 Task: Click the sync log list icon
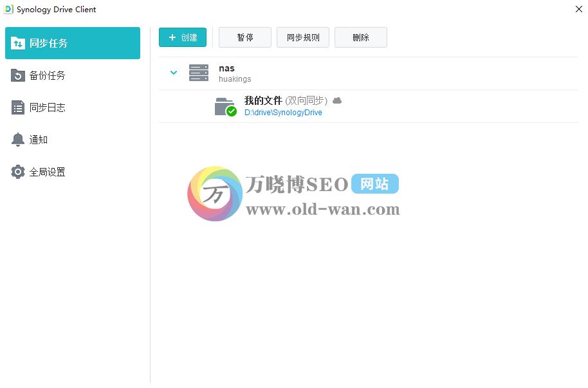18,107
